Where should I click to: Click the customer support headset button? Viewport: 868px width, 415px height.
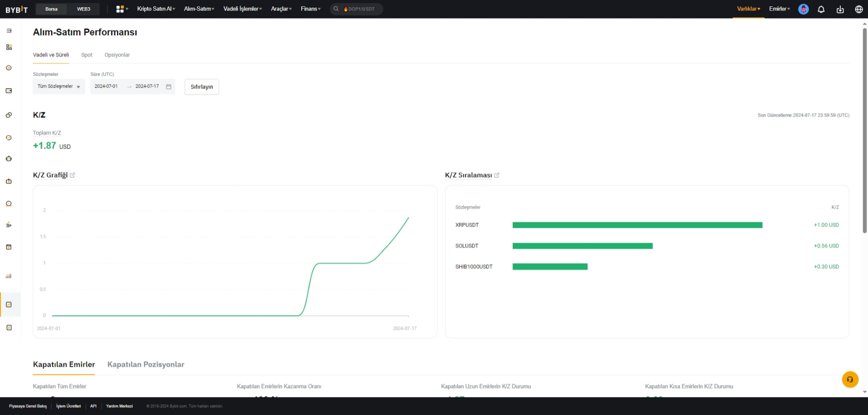(850, 379)
